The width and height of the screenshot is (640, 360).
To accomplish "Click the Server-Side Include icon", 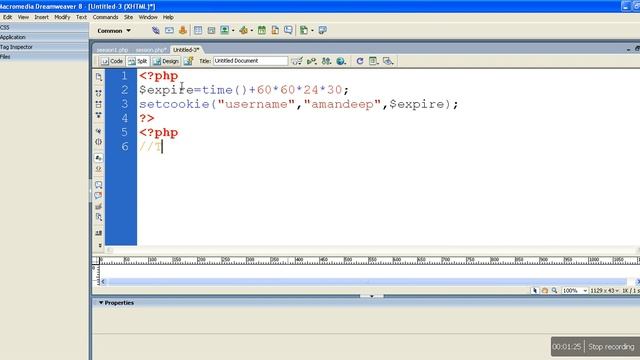I will 275,30.
